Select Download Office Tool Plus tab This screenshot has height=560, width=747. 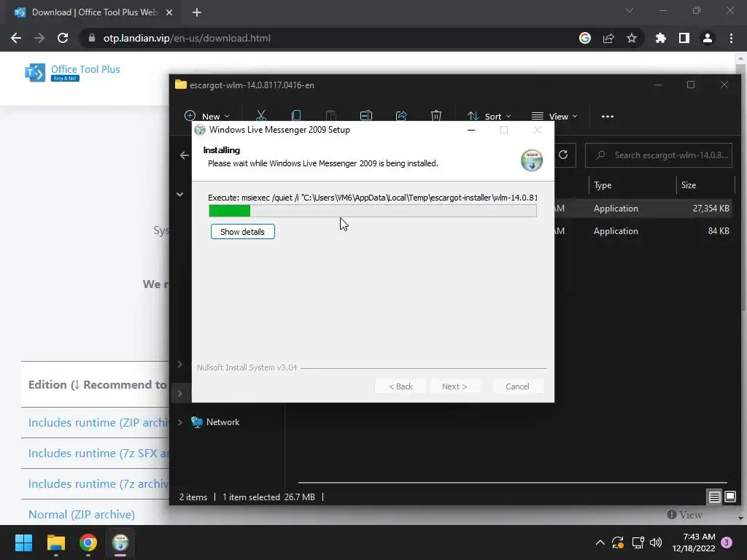pyautogui.click(x=94, y=12)
